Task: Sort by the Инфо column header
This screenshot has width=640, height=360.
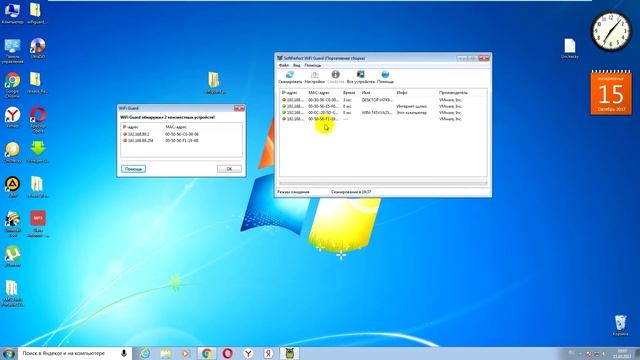Action: [416, 93]
